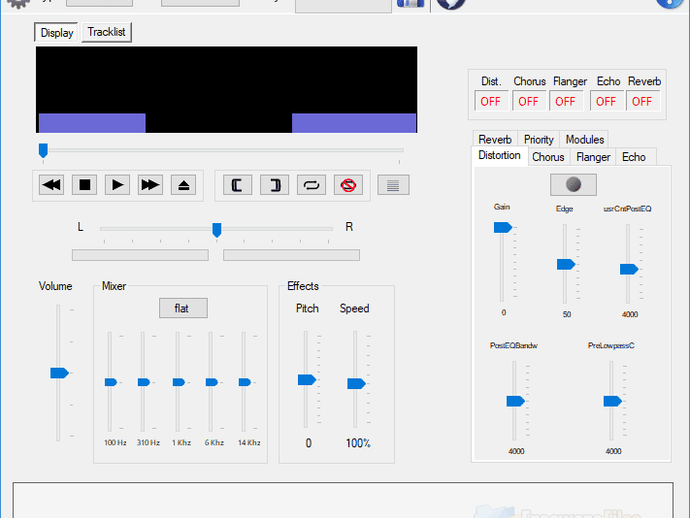
Task: Click the round distortion enable button
Action: click(573, 184)
